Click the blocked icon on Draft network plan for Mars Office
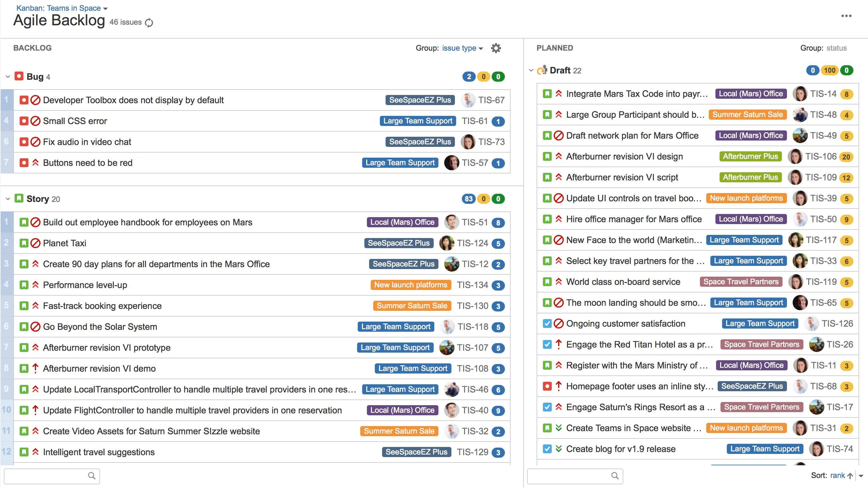Image resolution: width=868 pixels, height=490 pixels. point(559,135)
